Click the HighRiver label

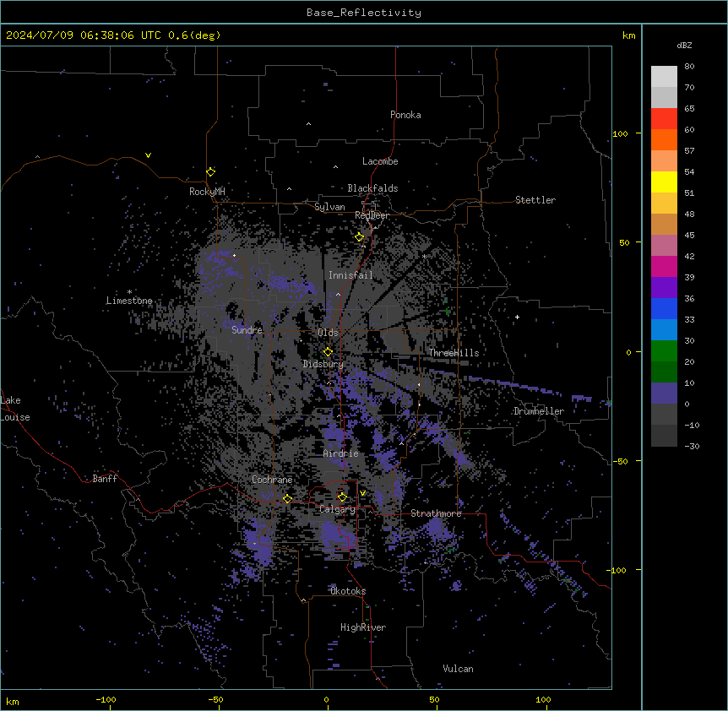pyautogui.click(x=363, y=627)
